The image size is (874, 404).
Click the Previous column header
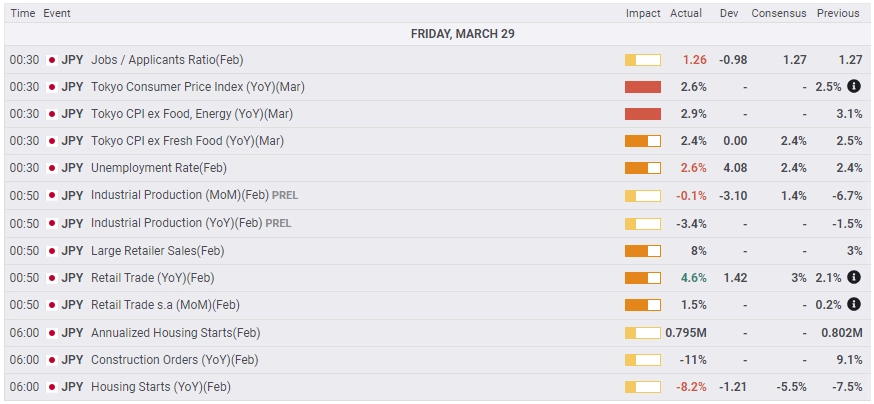[838, 13]
